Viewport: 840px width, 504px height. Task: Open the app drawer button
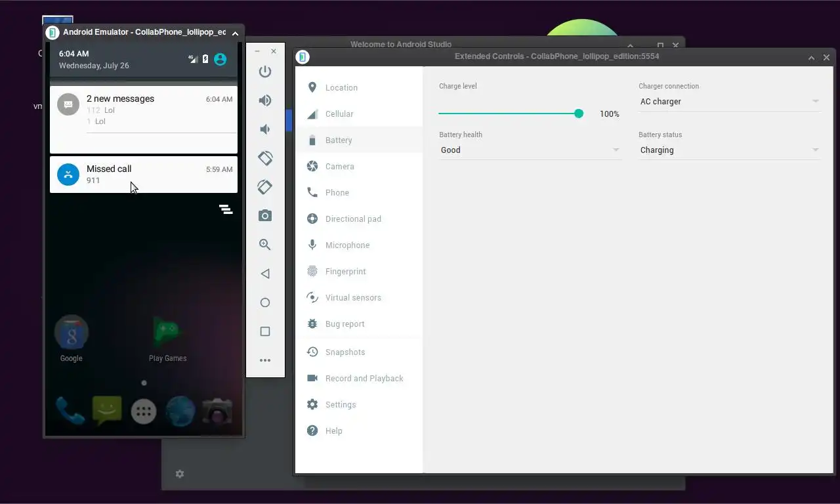tap(144, 411)
